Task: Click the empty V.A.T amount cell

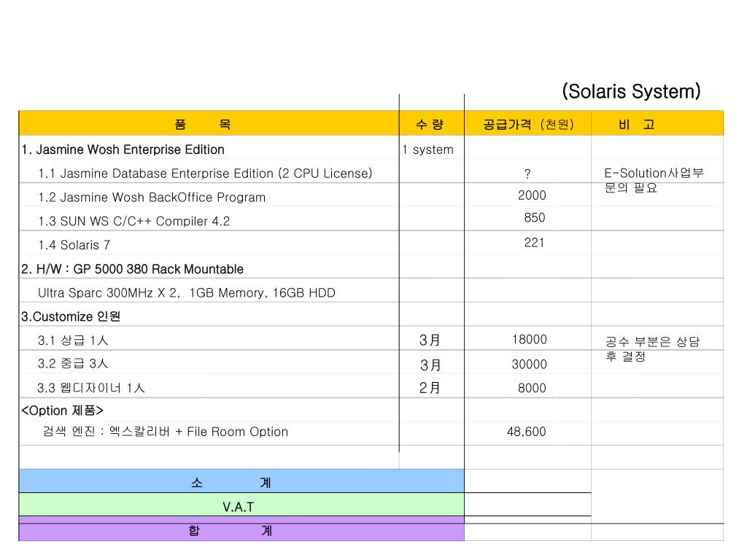Action: [528, 505]
